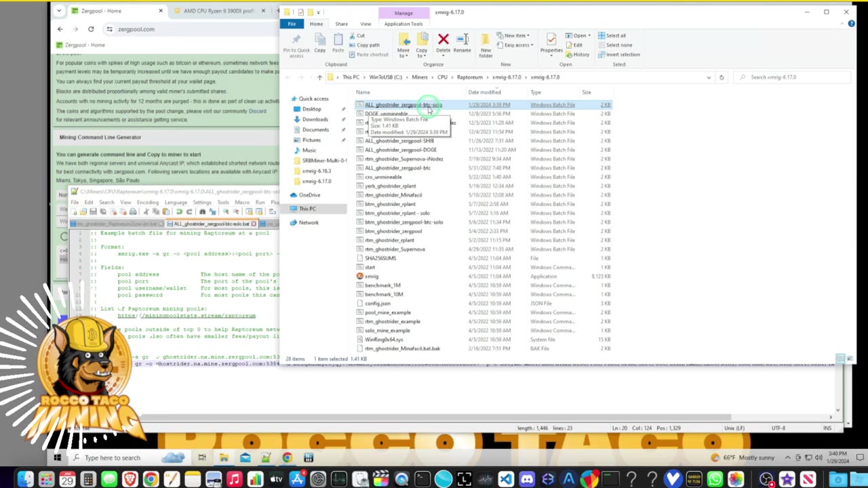The height and width of the screenshot is (488, 868).
Task: Switch to the Home ribbon tab
Action: [316, 24]
